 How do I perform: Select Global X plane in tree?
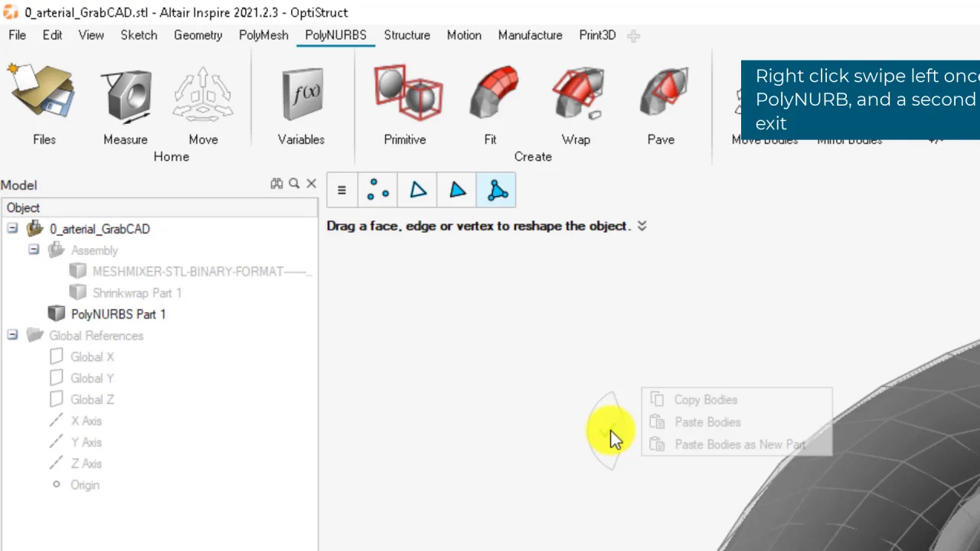92,357
